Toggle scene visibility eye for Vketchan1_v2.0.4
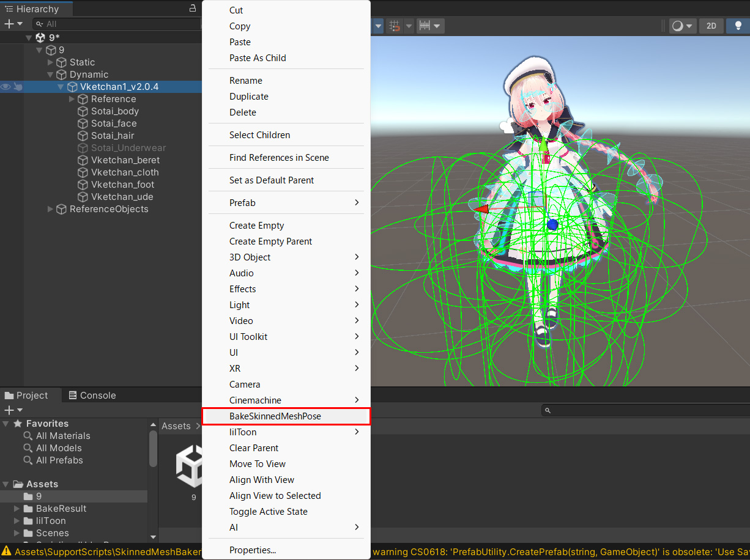750x560 pixels. [x=6, y=87]
